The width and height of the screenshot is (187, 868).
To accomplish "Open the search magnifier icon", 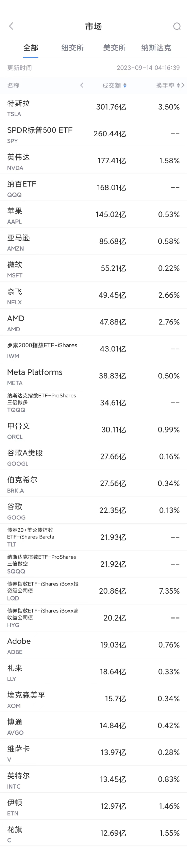I will (177, 26).
